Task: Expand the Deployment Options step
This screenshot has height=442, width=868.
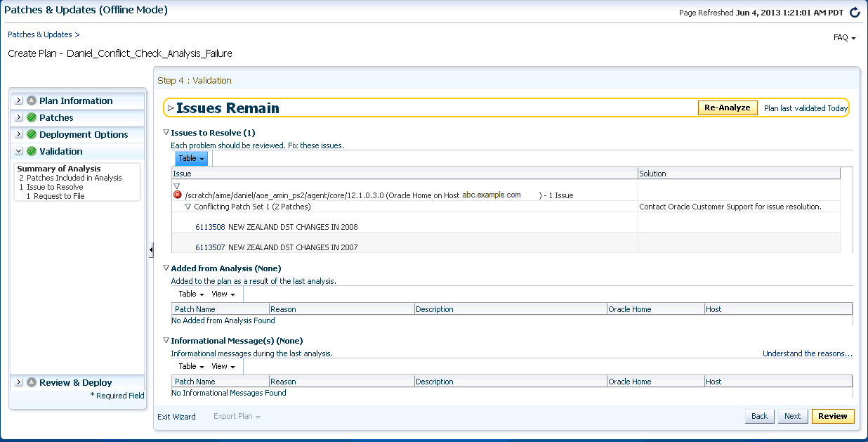Action: [x=19, y=134]
